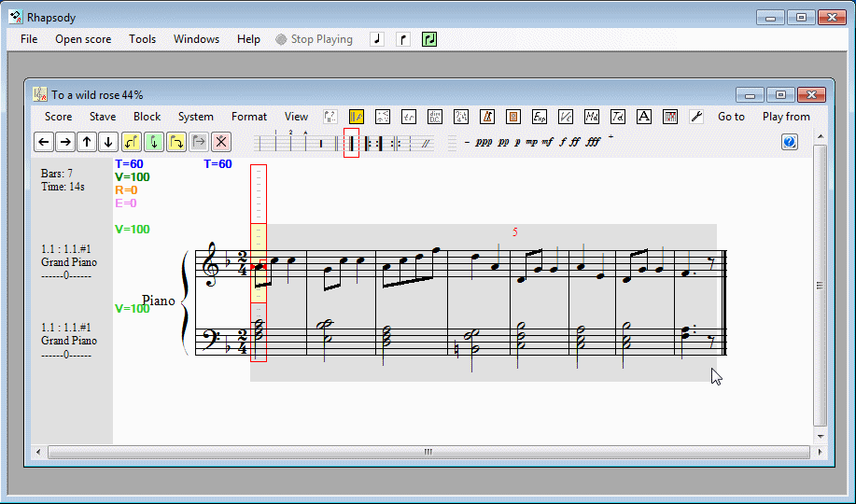The height and width of the screenshot is (504, 856).
Task: Click the horizontal scrollbar thumb of the score
Action: click(428, 452)
